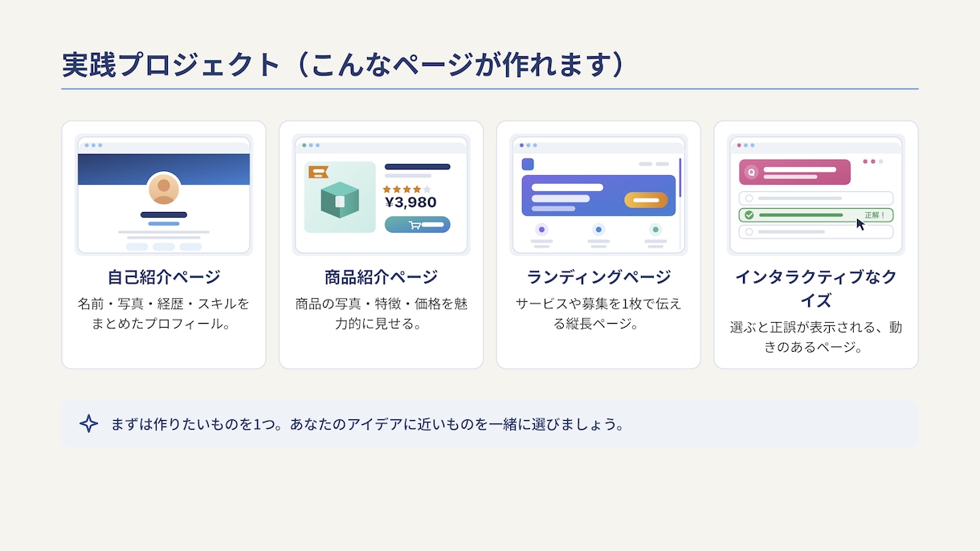Click the profile page mockup thumbnail
Image resolution: width=980 pixels, height=551 pixels.
pos(164,195)
